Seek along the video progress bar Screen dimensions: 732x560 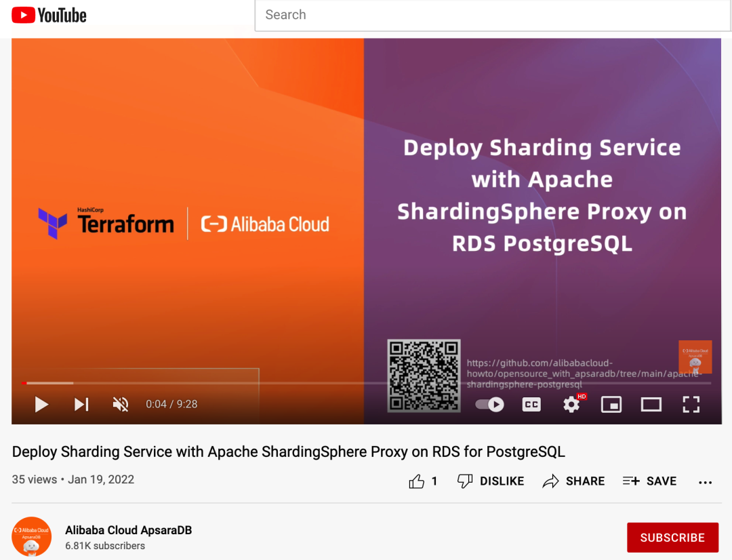[367, 383]
